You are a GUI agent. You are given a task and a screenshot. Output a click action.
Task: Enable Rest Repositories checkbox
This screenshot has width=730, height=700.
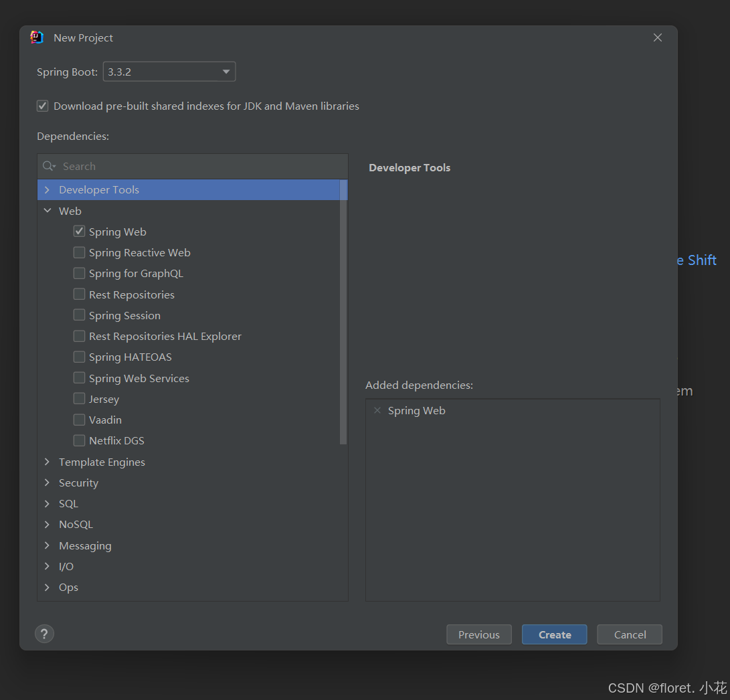point(79,294)
